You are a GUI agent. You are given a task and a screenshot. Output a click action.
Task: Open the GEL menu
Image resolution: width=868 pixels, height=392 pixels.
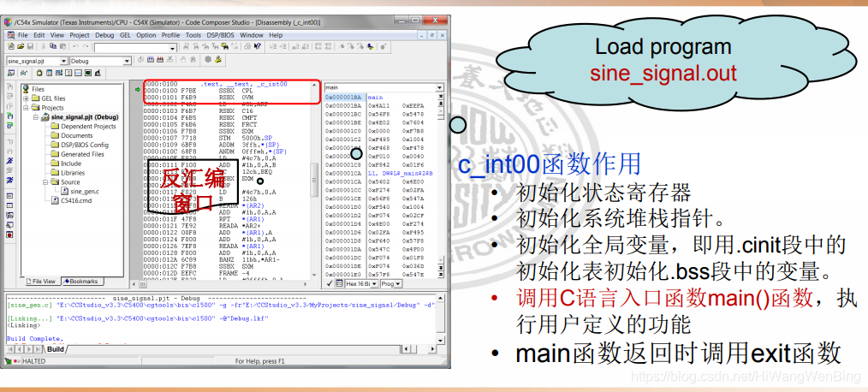(x=125, y=35)
